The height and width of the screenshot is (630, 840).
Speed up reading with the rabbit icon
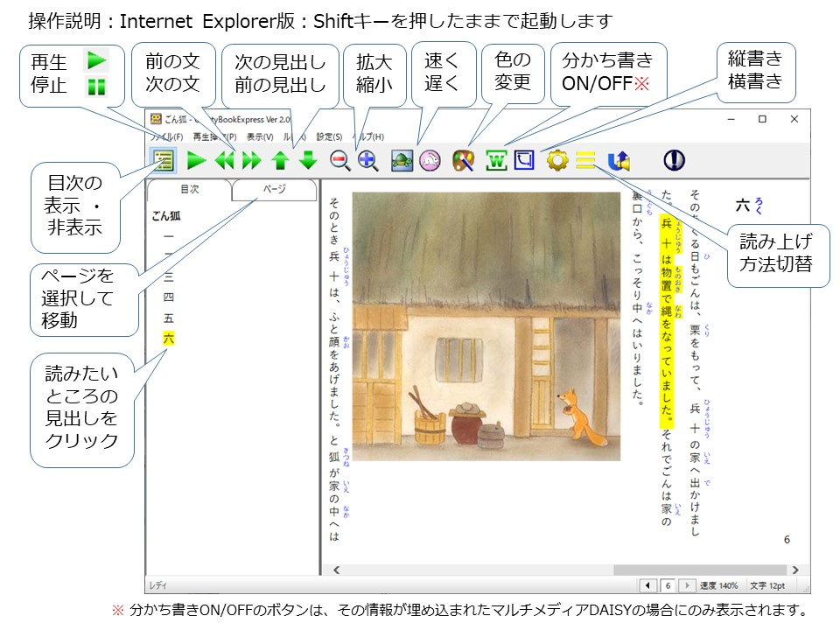click(x=430, y=161)
